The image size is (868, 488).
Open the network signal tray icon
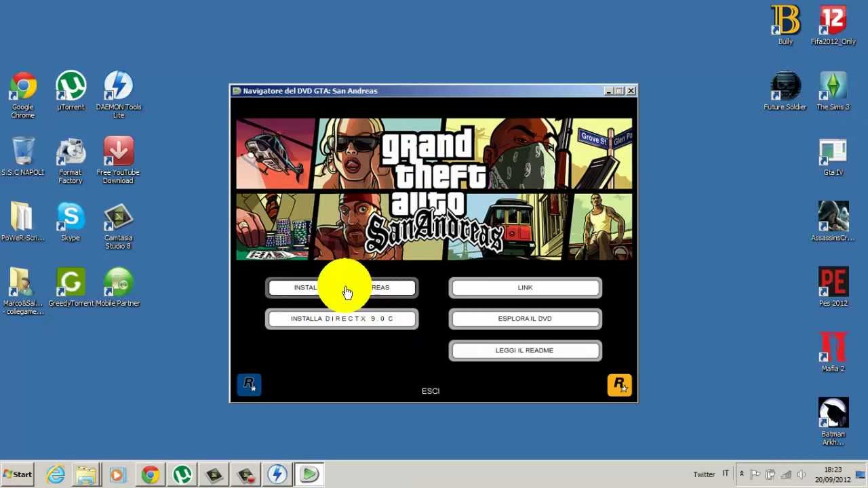tap(786, 474)
